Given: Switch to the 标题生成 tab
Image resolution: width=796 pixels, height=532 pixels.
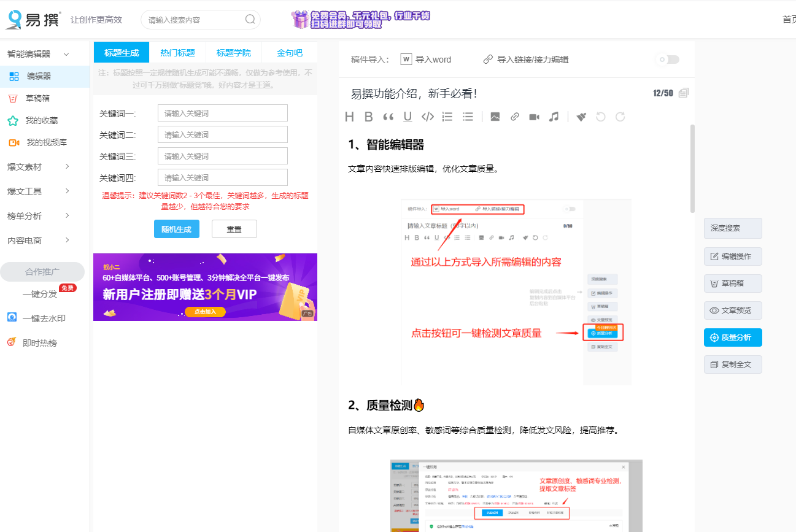Looking at the screenshot, I should coord(122,53).
